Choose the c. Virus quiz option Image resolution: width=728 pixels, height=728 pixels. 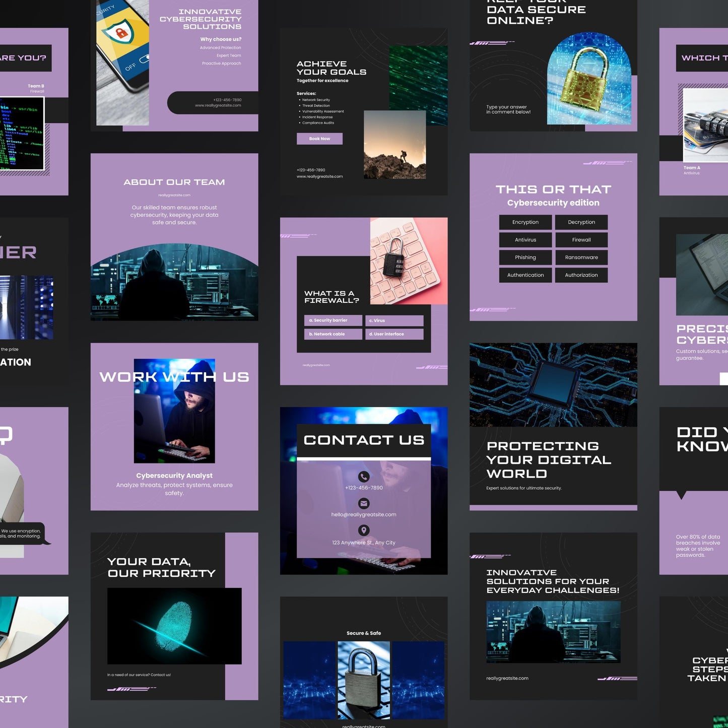tap(394, 320)
